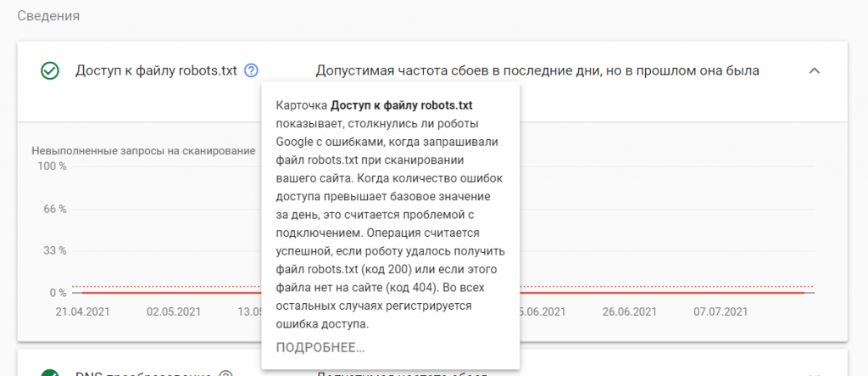
Task: Click the 02.05.2021 date on chart axis
Action: tap(172, 311)
